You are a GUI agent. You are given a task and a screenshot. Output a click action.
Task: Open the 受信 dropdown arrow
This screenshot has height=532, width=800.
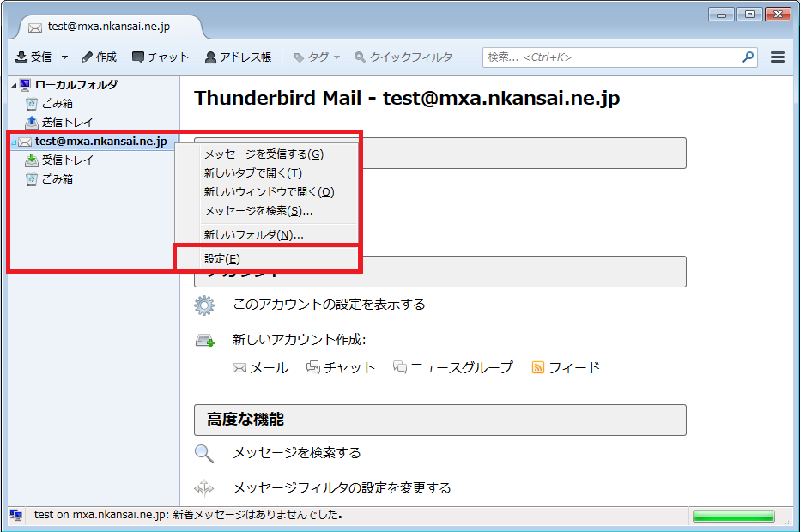coord(64,57)
